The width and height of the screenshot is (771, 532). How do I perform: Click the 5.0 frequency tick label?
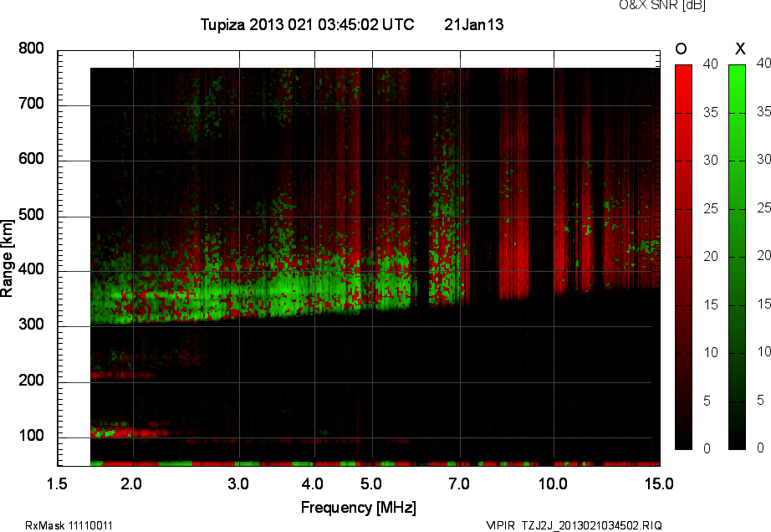pyautogui.click(x=370, y=483)
